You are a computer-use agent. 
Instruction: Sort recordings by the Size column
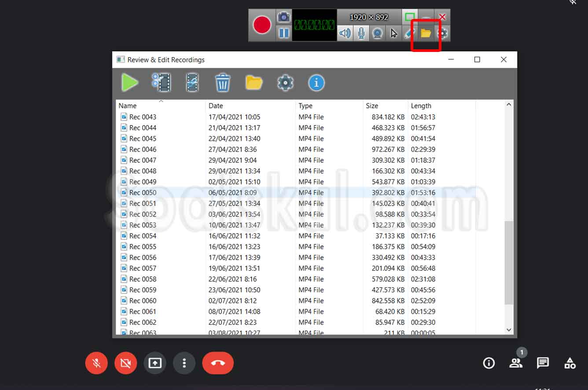pos(372,106)
